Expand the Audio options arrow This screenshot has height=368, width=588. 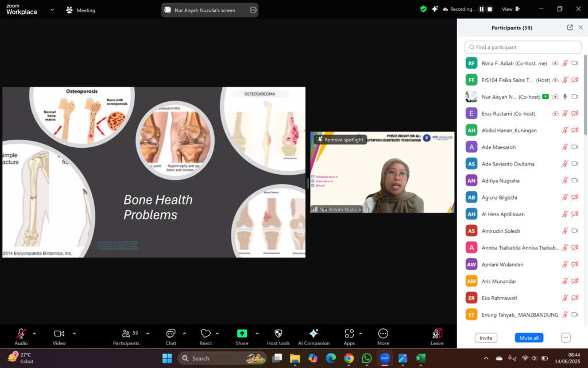pos(34,333)
